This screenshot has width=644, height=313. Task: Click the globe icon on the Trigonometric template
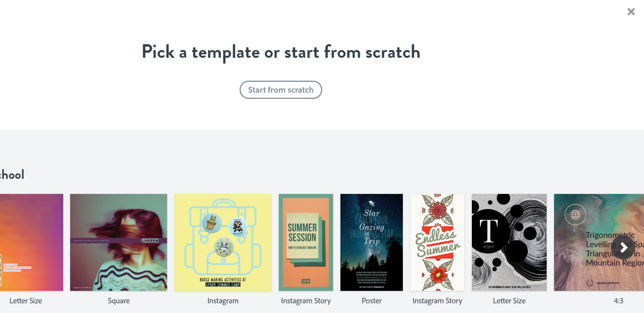pyautogui.click(x=575, y=214)
